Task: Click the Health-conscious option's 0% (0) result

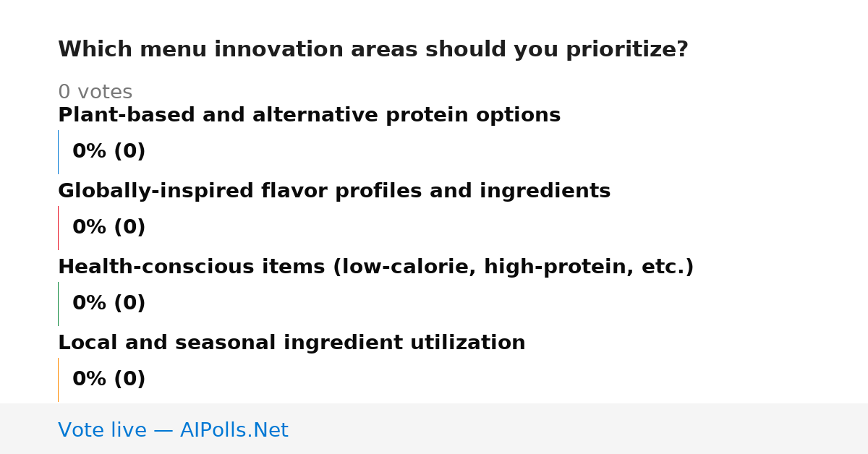Action: pyautogui.click(x=109, y=304)
